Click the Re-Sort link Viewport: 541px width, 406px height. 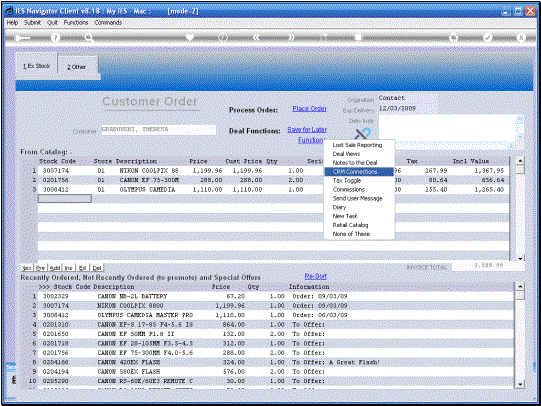click(315, 276)
